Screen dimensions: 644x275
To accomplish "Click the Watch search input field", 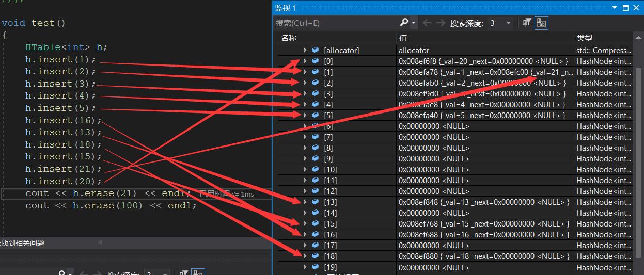I will pos(336,23).
